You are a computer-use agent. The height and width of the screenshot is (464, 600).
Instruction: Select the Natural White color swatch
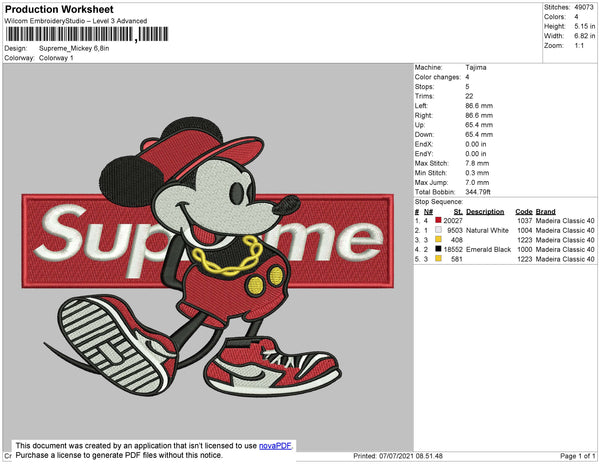click(438, 230)
